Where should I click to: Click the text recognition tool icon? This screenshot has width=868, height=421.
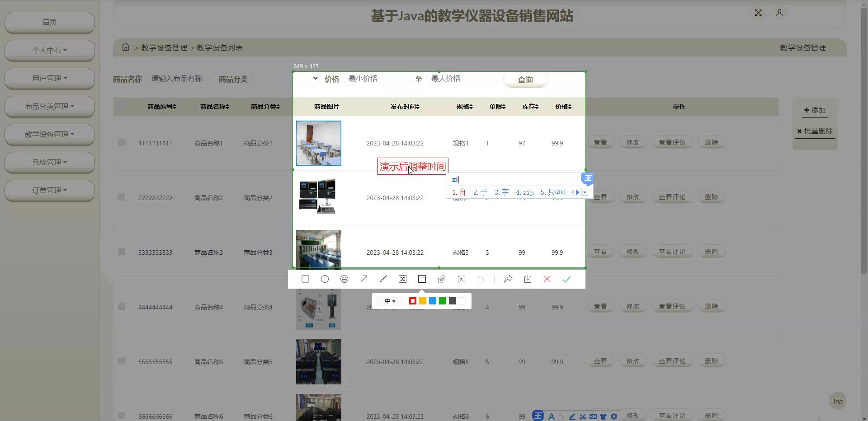[x=461, y=279]
